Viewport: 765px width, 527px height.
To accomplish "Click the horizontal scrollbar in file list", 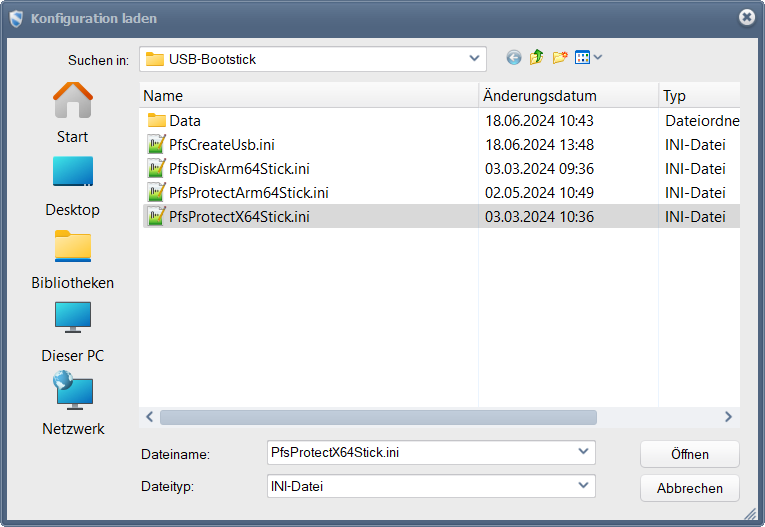I will pos(378,417).
